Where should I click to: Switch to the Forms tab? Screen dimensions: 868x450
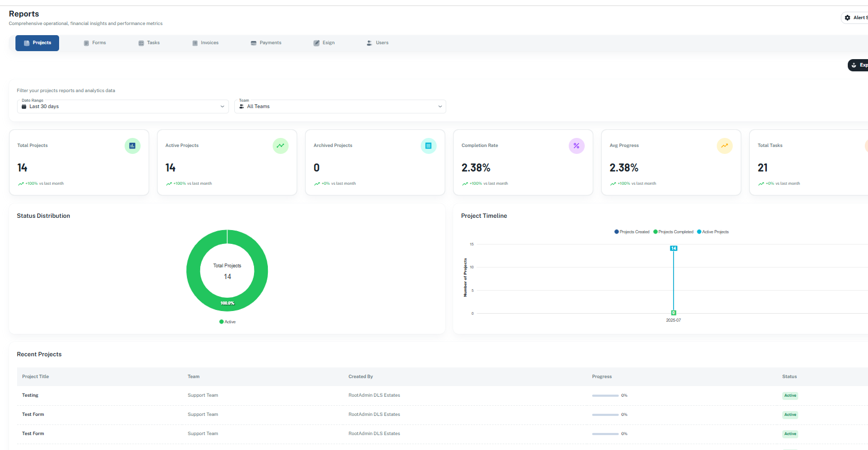coord(95,43)
